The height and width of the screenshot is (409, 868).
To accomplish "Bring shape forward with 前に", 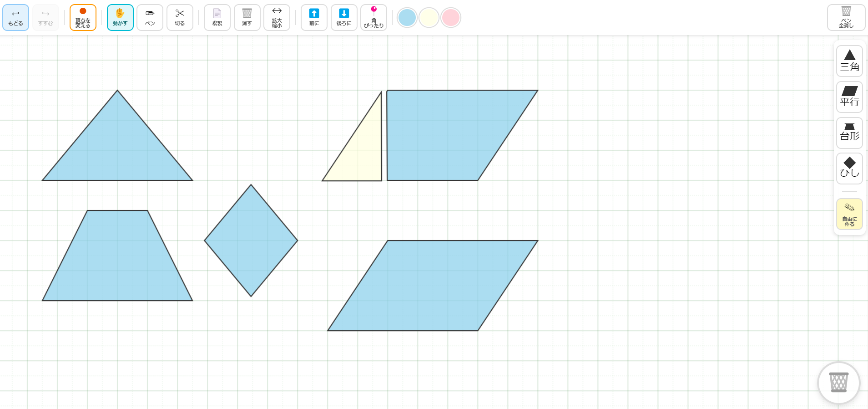I will (x=314, y=18).
